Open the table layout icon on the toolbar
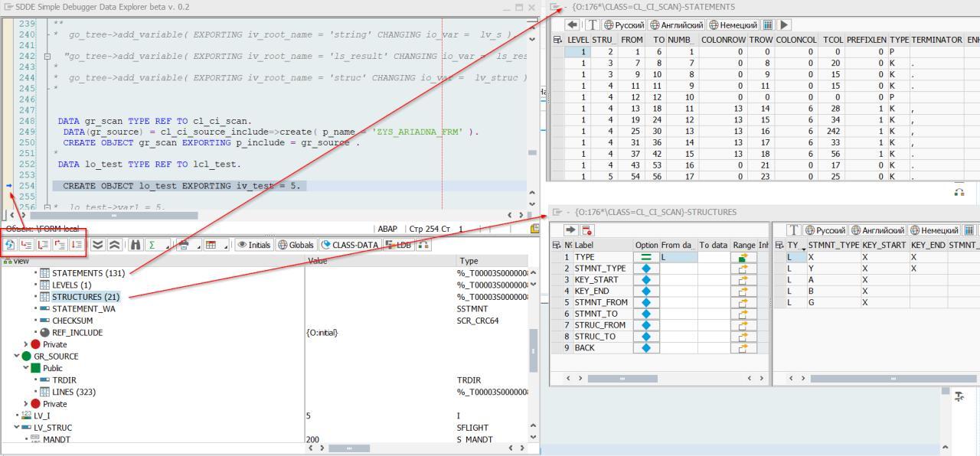The height and width of the screenshot is (456, 980). click(x=211, y=245)
